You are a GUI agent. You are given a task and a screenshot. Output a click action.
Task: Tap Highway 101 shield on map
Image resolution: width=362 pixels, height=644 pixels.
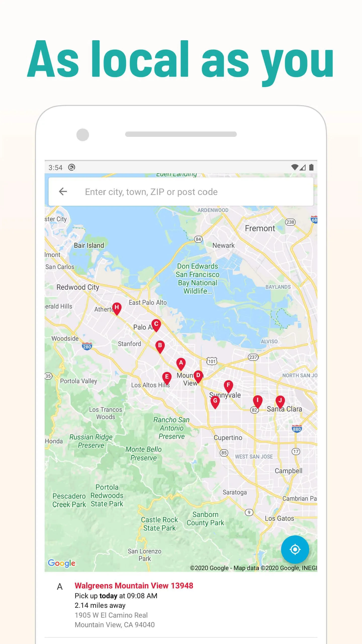pos(212,361)
